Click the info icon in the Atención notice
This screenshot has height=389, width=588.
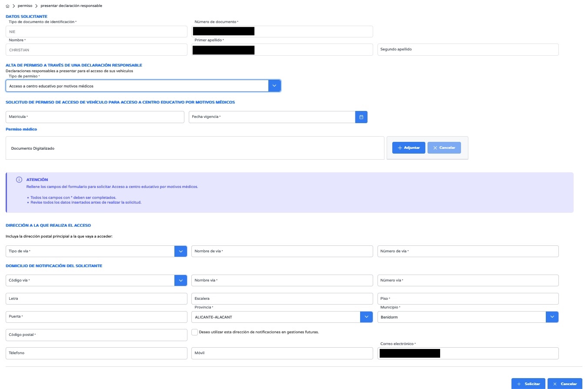pos(19,180)
